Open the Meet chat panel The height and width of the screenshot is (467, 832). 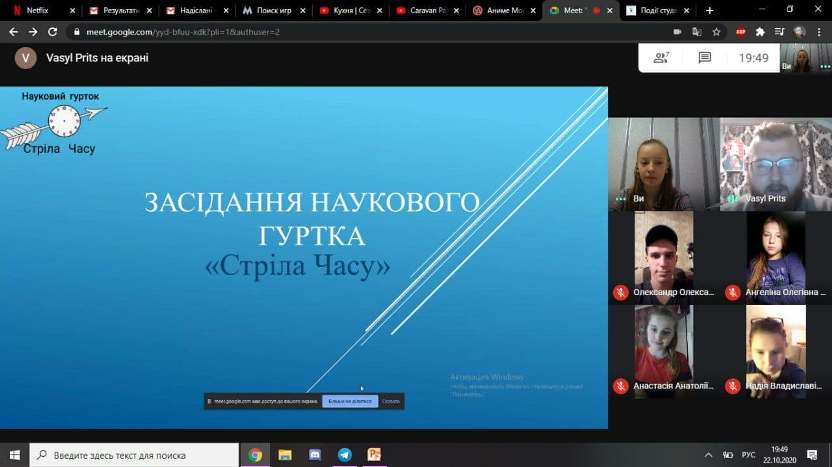(704, 58)
